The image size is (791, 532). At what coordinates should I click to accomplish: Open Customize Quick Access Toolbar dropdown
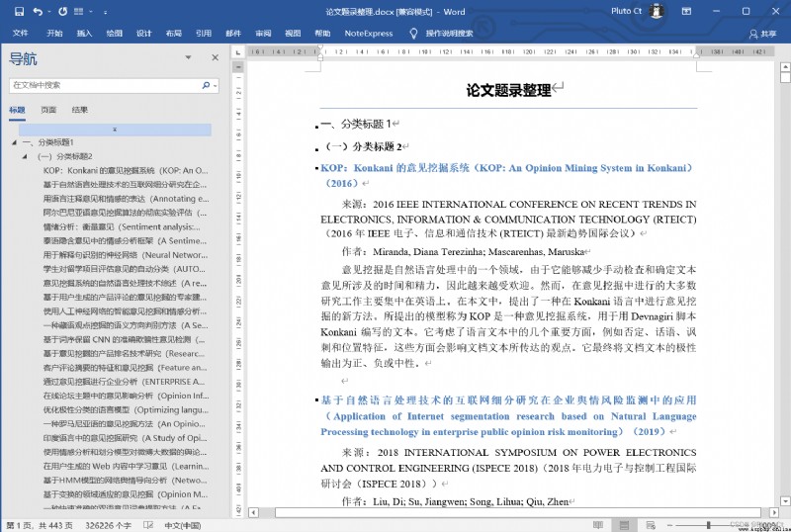click(x=106, y=12)
